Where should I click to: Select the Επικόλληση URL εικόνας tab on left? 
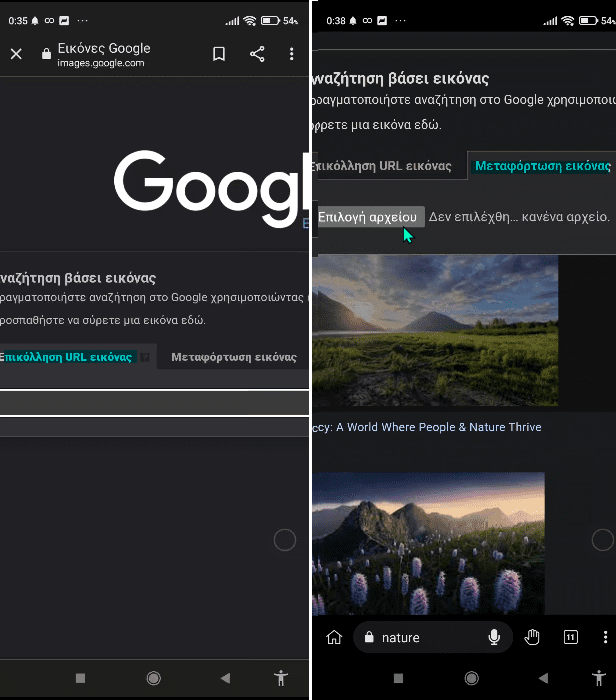pyautogui.click(x=66, y=357)
